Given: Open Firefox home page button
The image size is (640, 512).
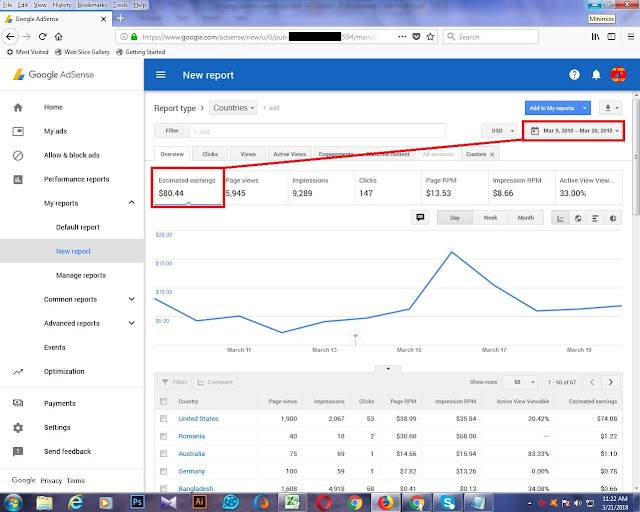Looking at the screenshot, I should click(59, 37).
